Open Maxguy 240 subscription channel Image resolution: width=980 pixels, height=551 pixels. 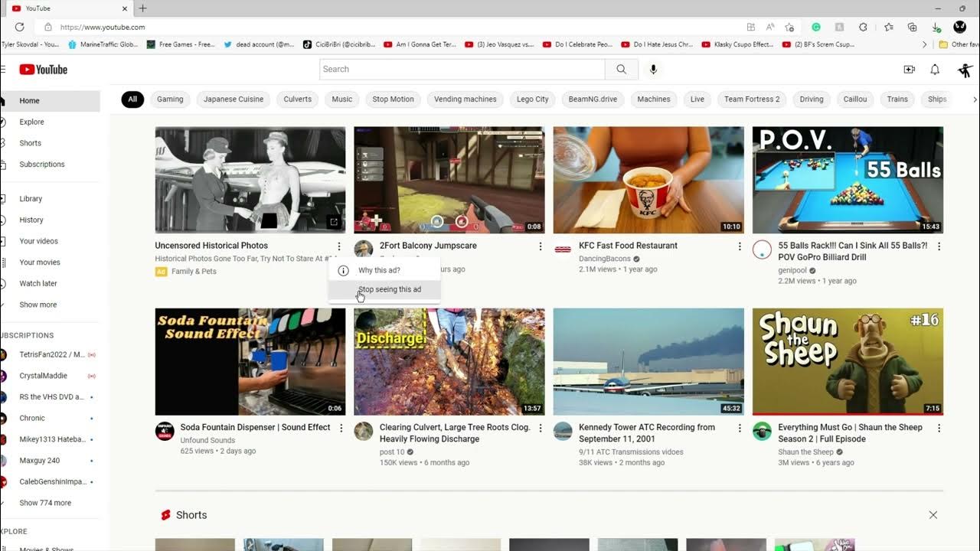coord(50,461)
